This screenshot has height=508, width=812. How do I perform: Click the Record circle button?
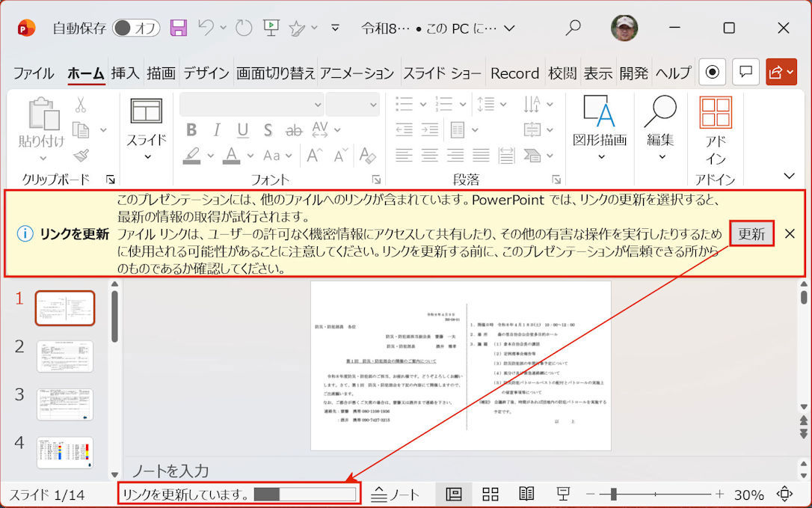click(712, 72)
